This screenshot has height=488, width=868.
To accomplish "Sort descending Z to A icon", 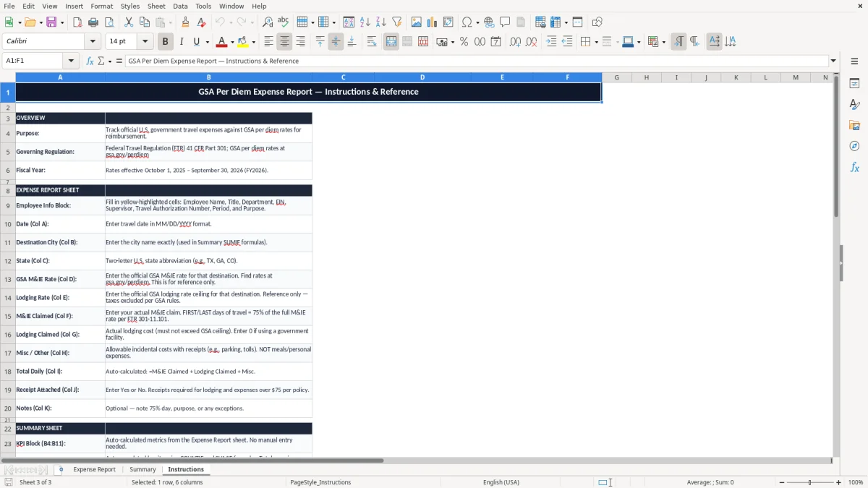I will point(381,22).
